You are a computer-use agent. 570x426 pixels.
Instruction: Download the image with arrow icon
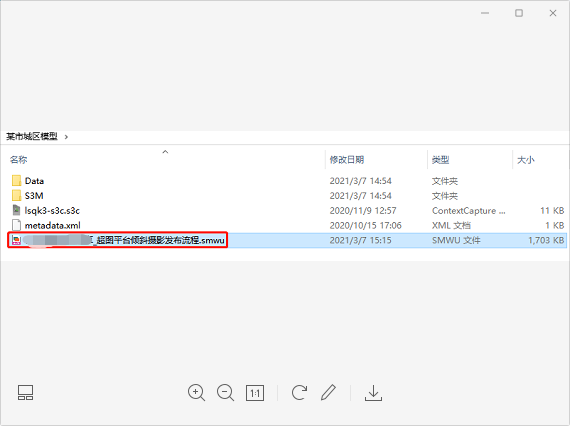(x=373, y=393)
